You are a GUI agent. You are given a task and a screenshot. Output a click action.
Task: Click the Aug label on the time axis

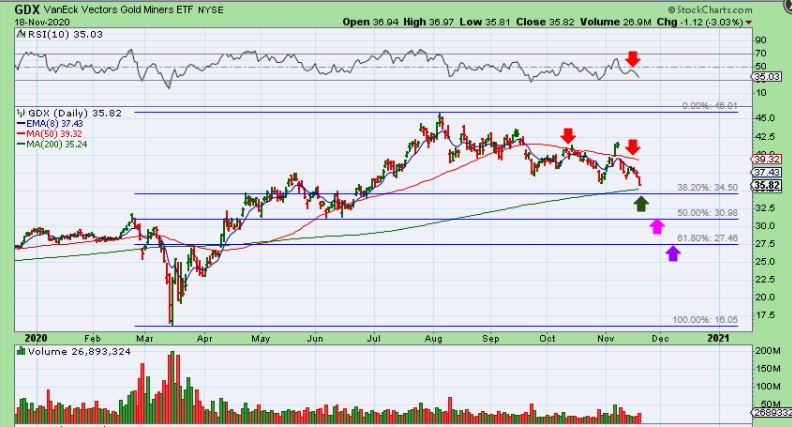coord(433,339)
